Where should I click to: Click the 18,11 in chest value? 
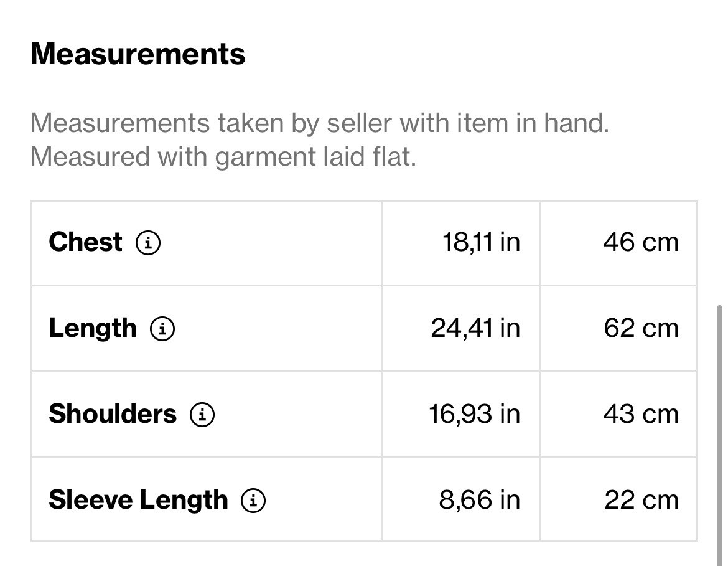point(481,242)
